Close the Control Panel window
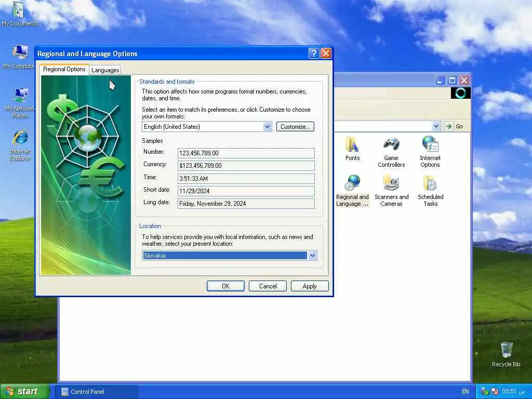This screenshot has height=399, width=532. [464, 81]
